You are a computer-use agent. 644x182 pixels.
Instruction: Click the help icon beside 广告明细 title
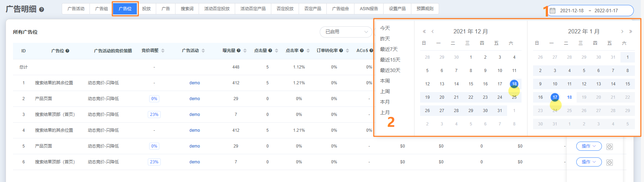coord(41,10)
